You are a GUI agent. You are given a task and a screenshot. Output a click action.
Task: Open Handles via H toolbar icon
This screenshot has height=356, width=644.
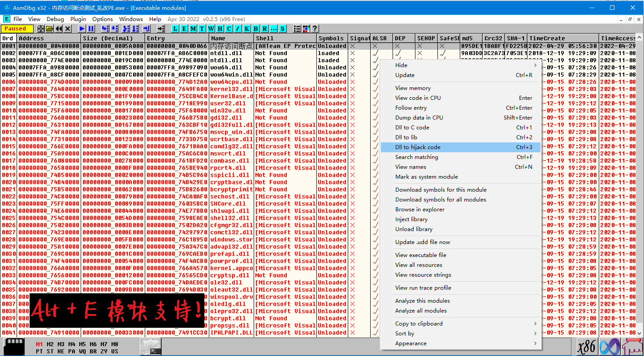[x=220, y=29]
